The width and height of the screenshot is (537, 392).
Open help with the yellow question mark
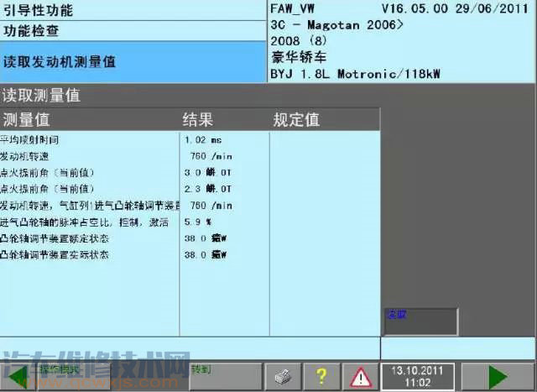(322, 377)
